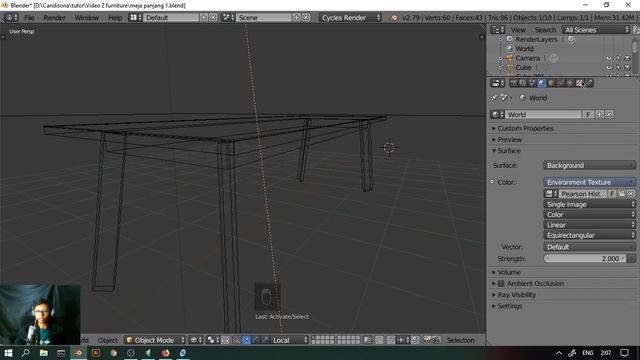Open the screen layout browser icon
The height and width of the screenshot is (360, 640).
pyautogui.click(x=135, y=18)
